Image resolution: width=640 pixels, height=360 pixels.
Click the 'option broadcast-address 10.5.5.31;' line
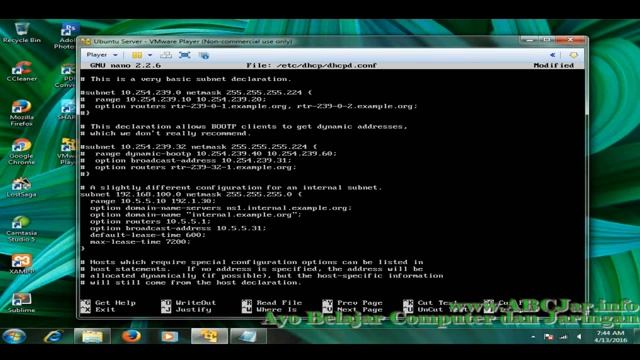tap(178, 228)
